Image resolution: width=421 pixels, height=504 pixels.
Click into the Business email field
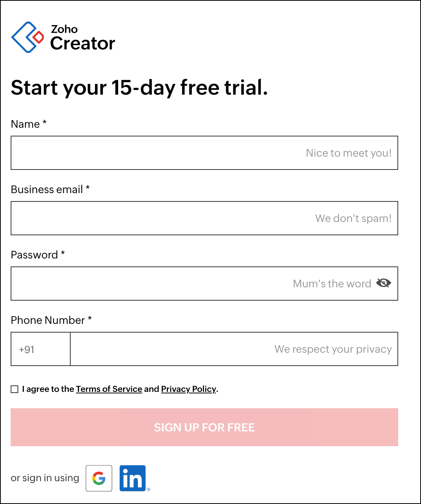coord(152,218)
